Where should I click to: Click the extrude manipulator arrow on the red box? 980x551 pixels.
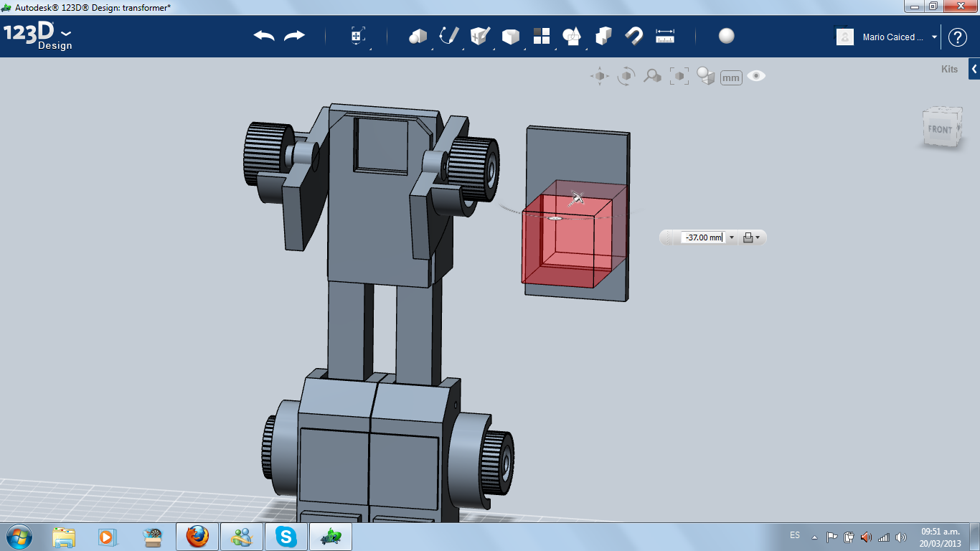pos(576,198)
